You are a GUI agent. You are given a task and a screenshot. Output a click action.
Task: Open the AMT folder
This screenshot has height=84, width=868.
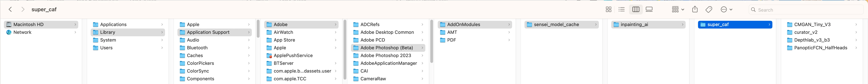coord(475,32)
